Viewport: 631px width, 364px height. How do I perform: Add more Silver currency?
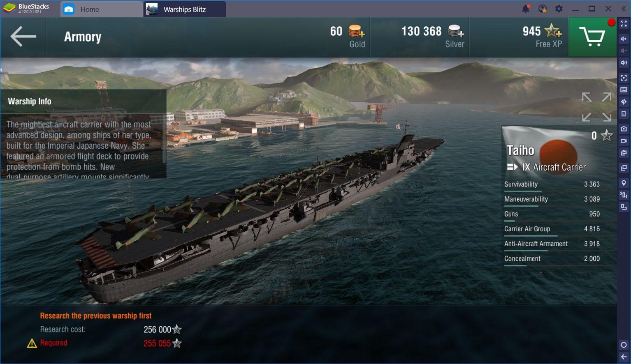[456, 31]
